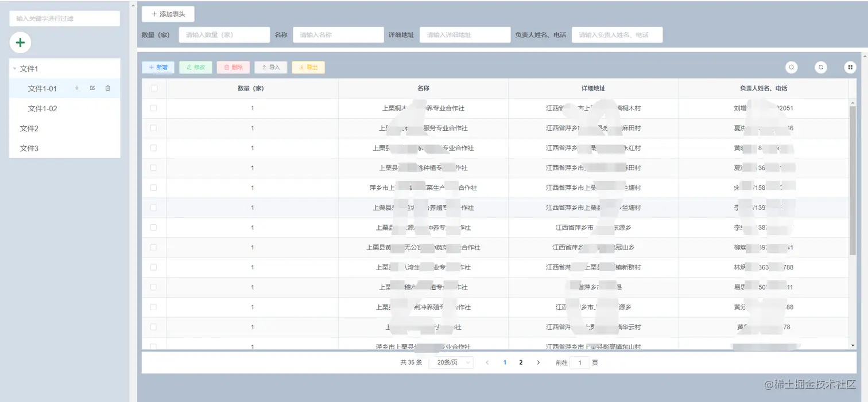868x402 pixels.
Task: Focus the 前往 page jump input box
Action: (x=580, y=363)
